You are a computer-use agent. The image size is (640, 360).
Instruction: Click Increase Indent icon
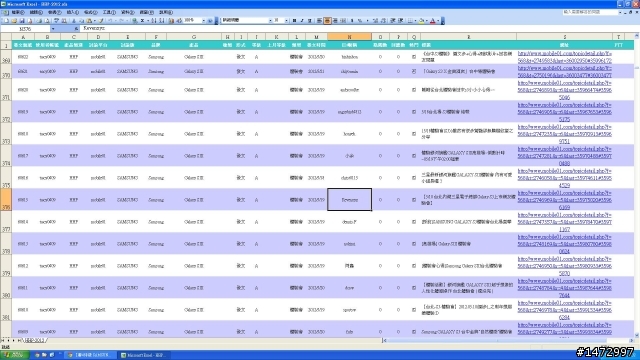pos(401,20)
